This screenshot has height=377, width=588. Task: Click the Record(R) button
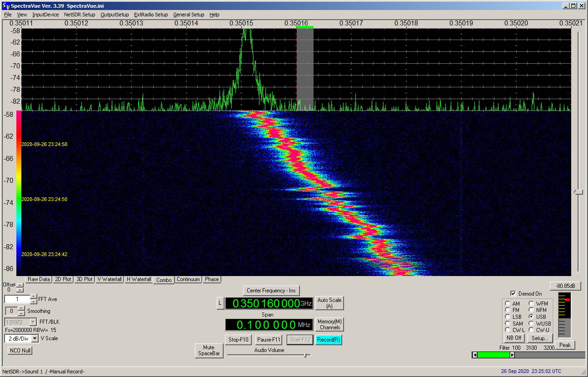point(329,340)
